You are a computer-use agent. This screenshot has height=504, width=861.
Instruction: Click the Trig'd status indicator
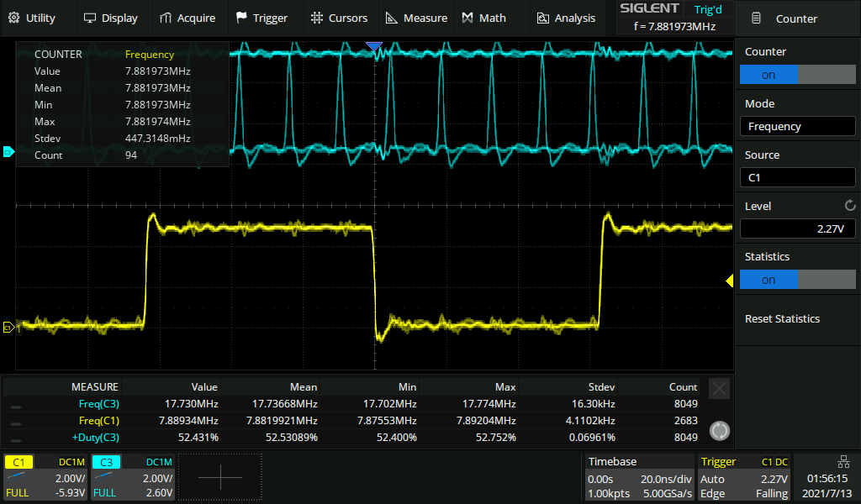(x=708, y=9)
